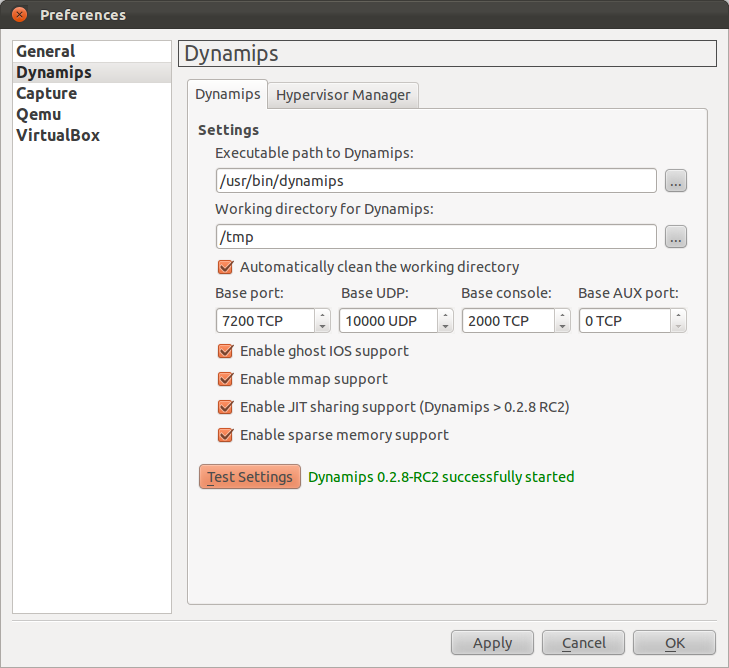Edit the executable path /usr/bin/dynamips field

(x=436, y=181)
